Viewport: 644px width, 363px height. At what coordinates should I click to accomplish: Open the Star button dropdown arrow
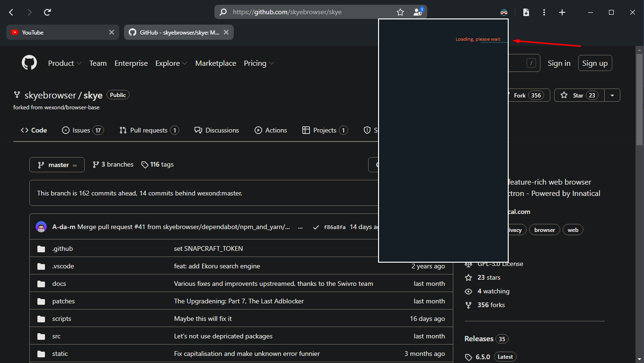tap(612, 95)
